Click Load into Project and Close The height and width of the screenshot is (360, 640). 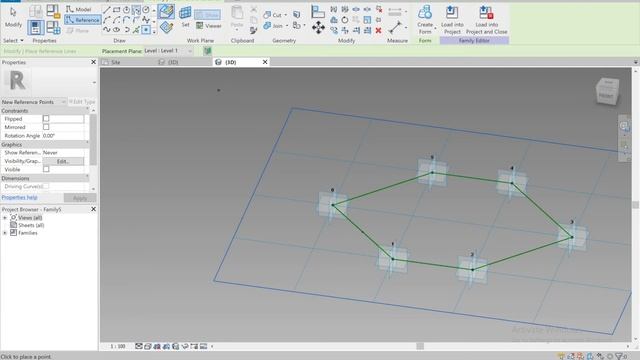pos(487,20)
